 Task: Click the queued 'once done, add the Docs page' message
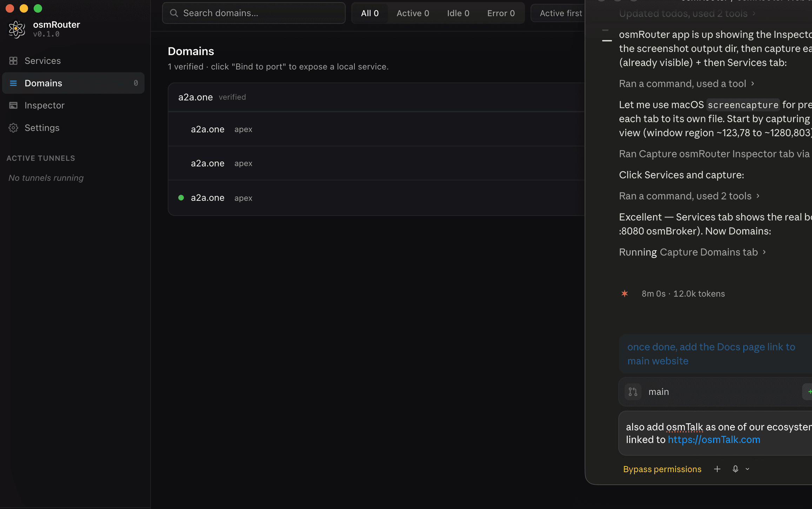coord(715,354)
